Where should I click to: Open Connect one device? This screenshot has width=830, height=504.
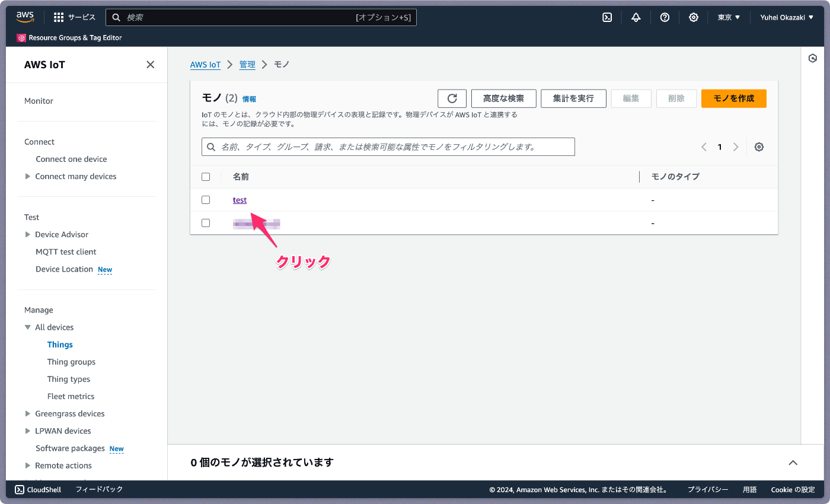(71, 159)
